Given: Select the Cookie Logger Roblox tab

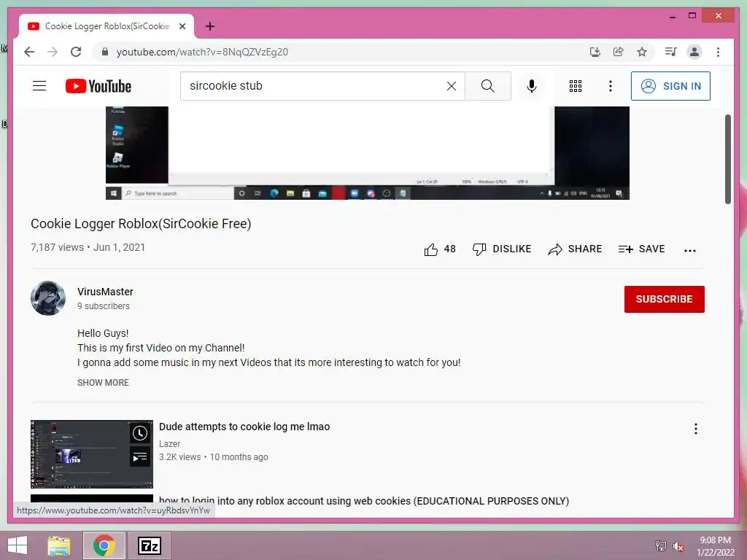Looking at the screenshot, I should 107,26.
